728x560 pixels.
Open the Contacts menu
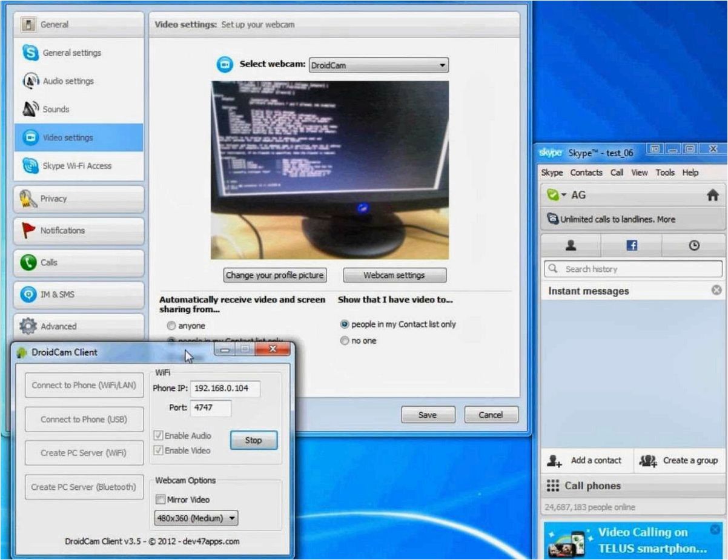click(586, 173)
